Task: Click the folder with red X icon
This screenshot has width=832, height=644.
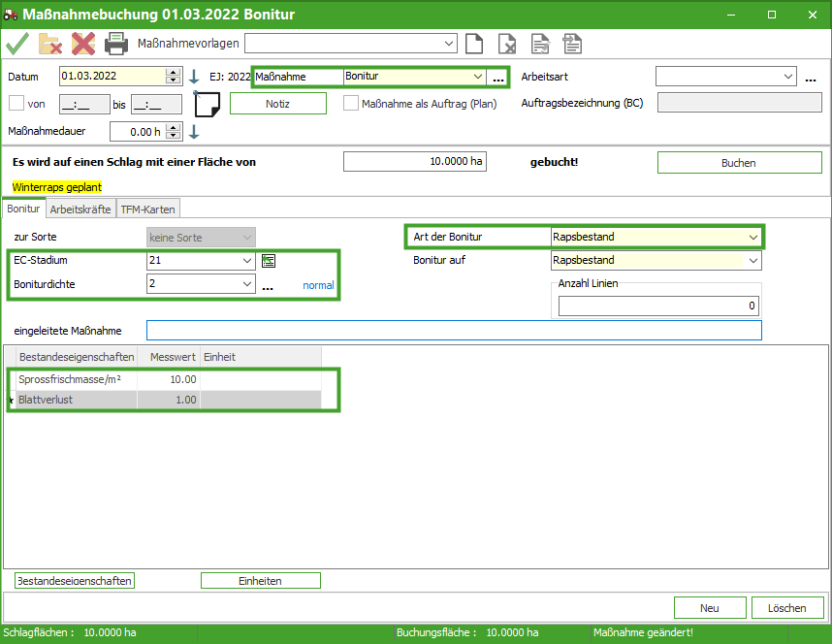Action: (x=49, y=44)
